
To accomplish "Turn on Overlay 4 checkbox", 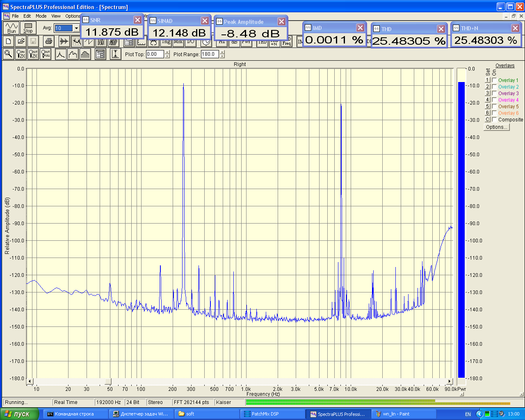I will tap(495, 100).
